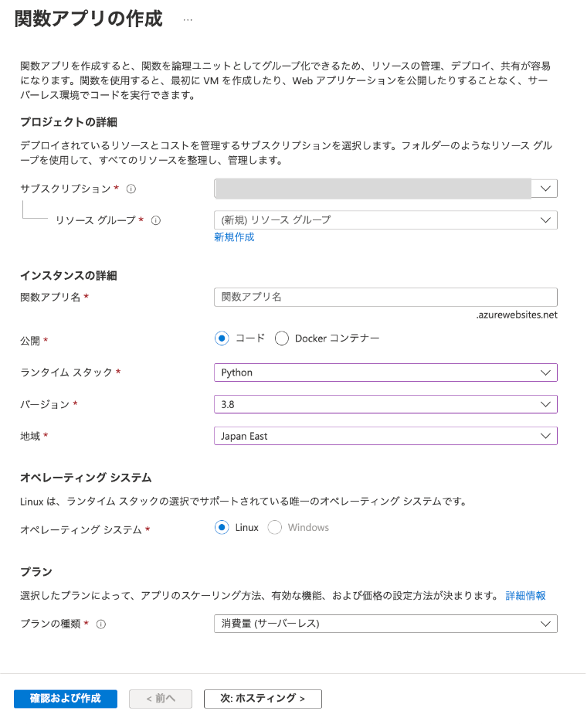The width and height of the screenshot is (587, 728).
Task: Select コード as the publish method
Action: pos(222,338)
